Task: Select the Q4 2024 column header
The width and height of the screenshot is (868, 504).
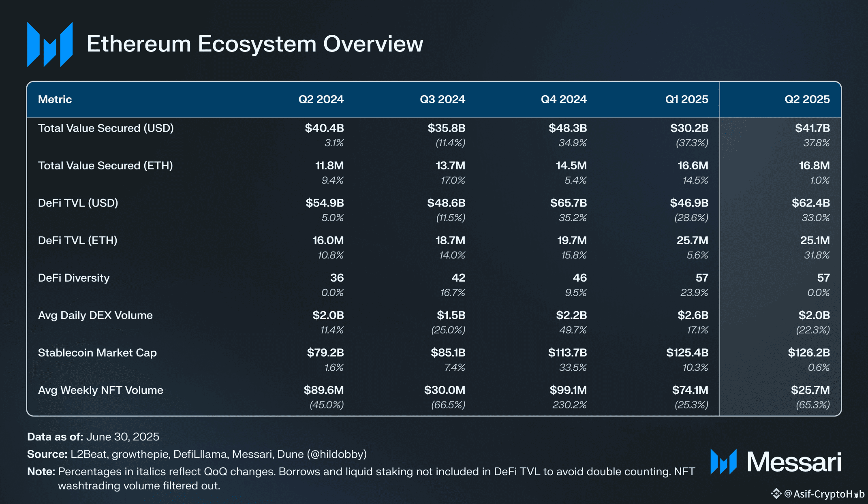Action: 563,99
